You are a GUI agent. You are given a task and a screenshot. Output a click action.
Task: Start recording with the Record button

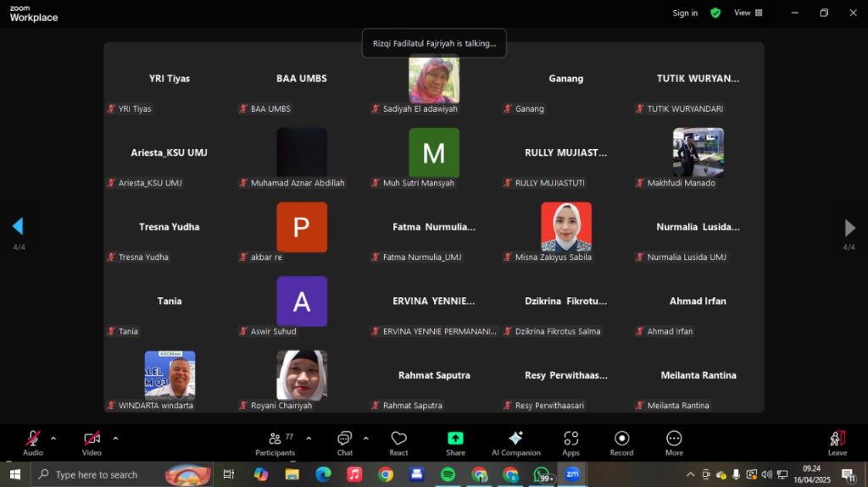click(x=621, y=443)
